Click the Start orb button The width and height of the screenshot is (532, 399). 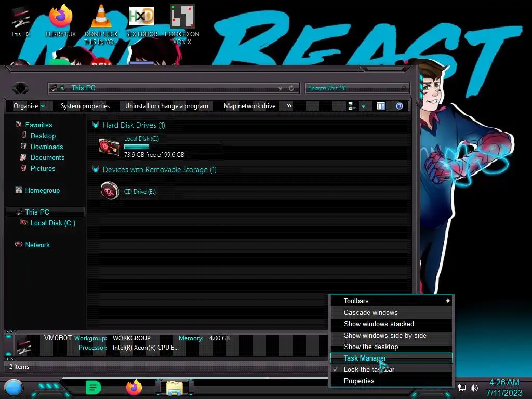13,388
